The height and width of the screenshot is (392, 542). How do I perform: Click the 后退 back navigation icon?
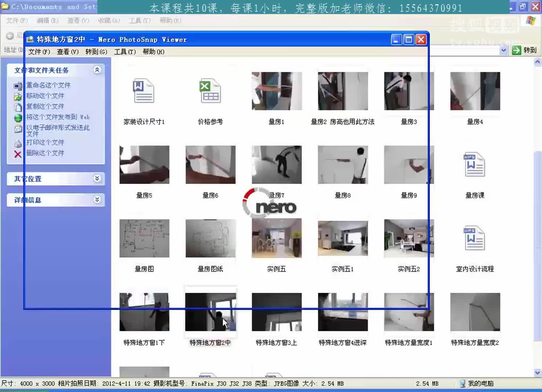(11, 36)
